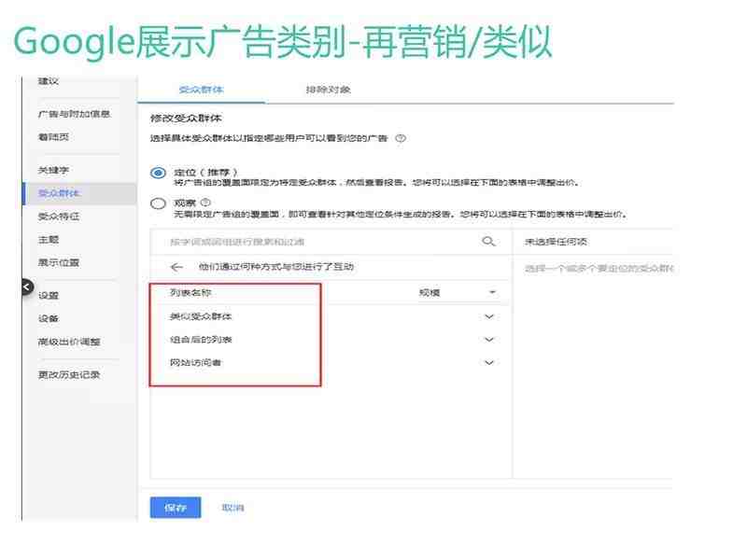Click the blue 保存 button
The height and width of the screenshot is (560, 747).
176,508
